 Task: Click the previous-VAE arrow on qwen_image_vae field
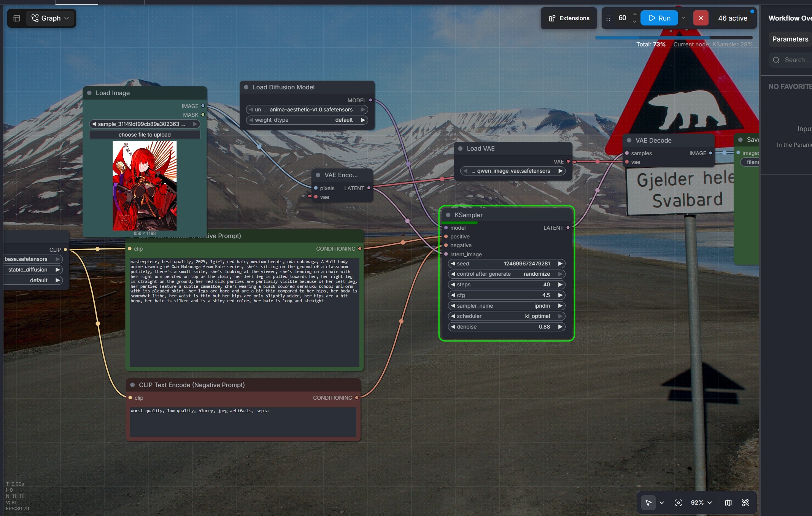click(x=465, y=171)
